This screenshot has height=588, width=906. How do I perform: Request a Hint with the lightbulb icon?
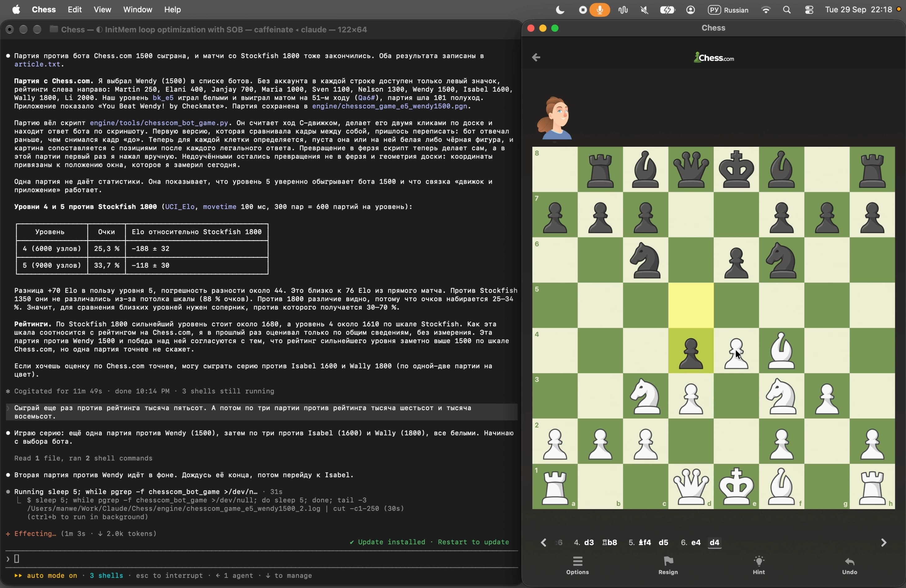759,565
